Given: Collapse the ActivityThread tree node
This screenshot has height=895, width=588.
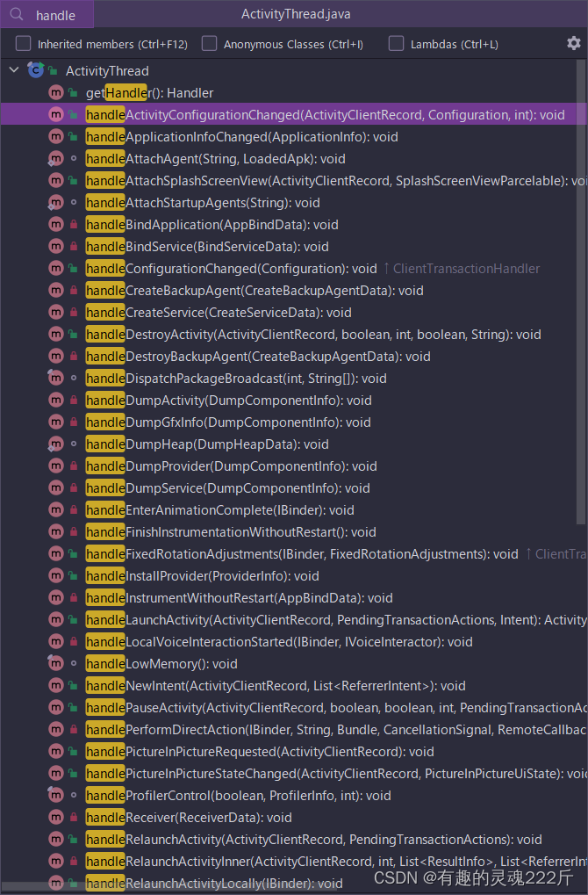Looking at the screenshot, I should pyautogui.click(x=14, y=70).
